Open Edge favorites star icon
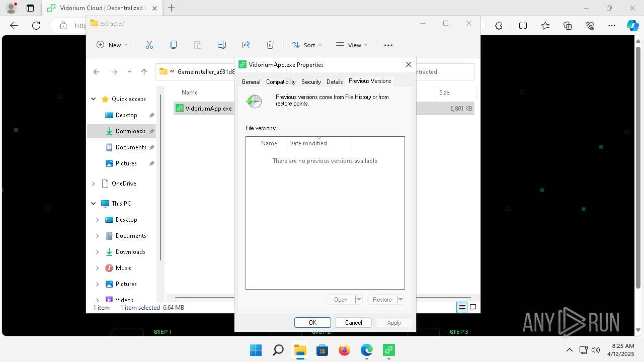The width and height of the screenshot is (644, 362). coord(545,26)
